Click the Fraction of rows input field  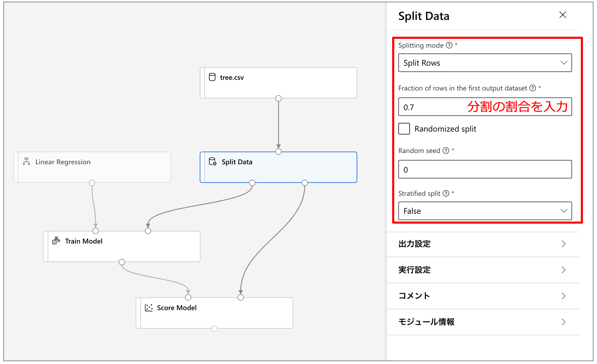431,107
